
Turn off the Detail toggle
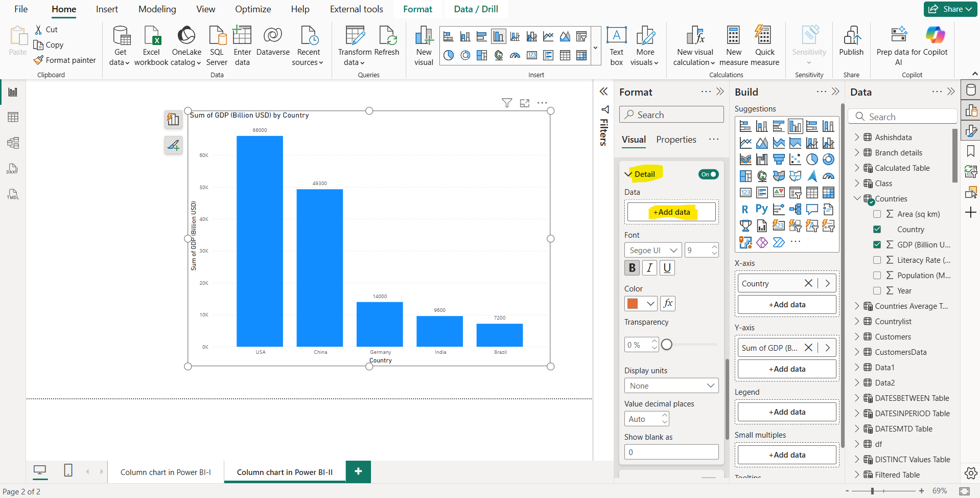(x=708, y=174)
